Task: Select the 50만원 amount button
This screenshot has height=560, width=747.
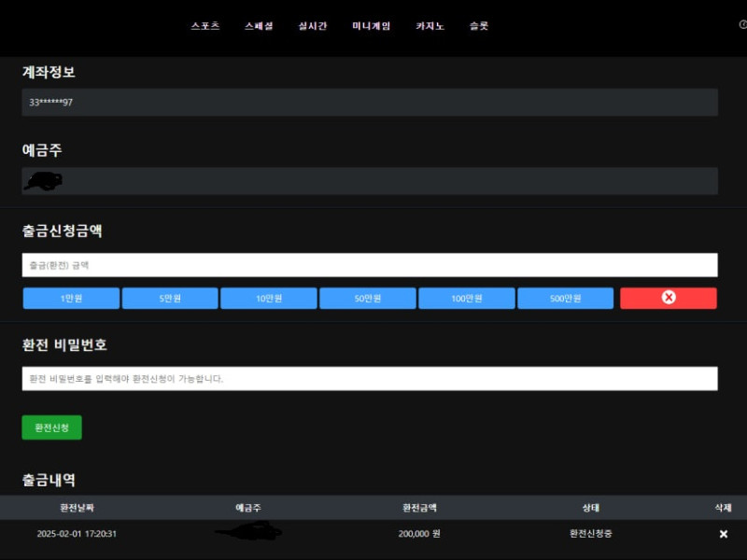Action: 368,299
